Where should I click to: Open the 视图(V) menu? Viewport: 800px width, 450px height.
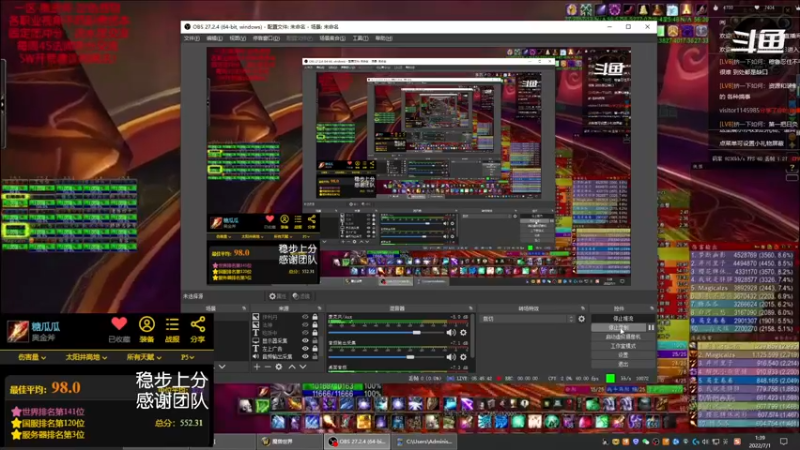237,38
